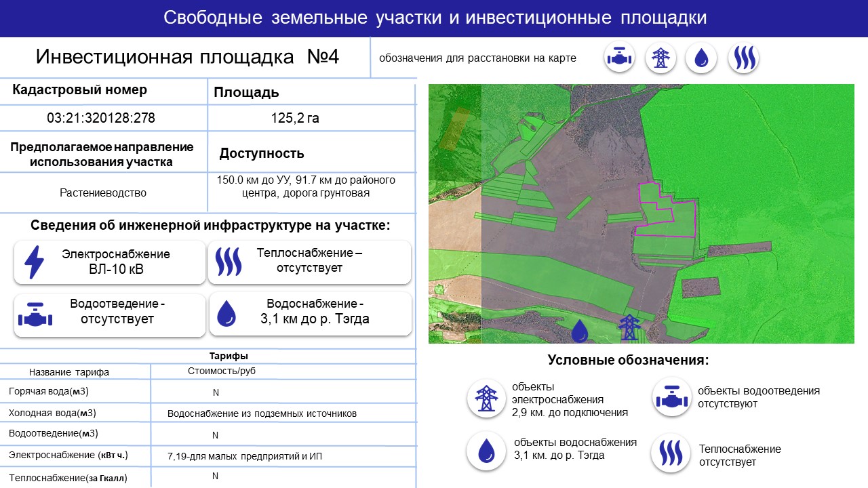Click the power tower icon in the top legend row
This screenshot has height=488, width=868.
tap(660, 58)
